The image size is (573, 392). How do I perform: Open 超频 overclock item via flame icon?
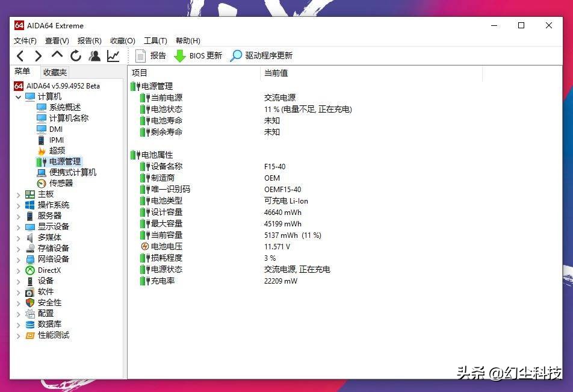(40, 150)
